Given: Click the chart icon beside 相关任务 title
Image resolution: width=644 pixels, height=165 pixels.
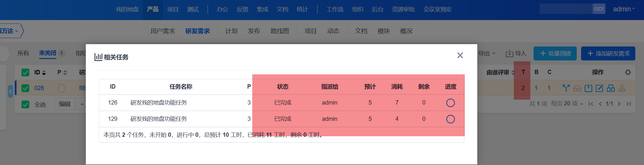Looking at the screenshot, I should (98, 57).
